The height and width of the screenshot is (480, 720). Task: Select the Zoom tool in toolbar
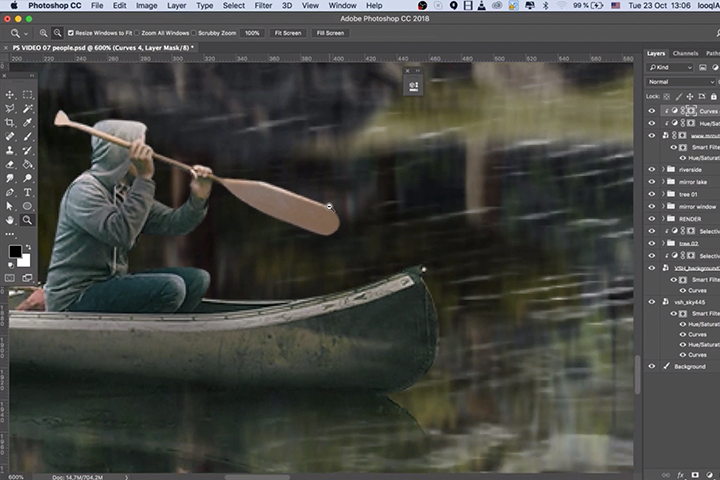click(27, 220)
